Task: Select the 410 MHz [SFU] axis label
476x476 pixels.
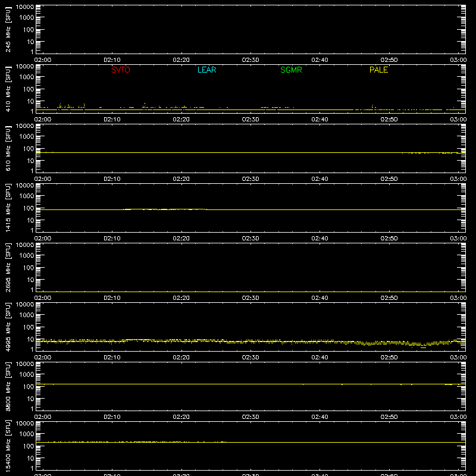Action: (8, 89)
